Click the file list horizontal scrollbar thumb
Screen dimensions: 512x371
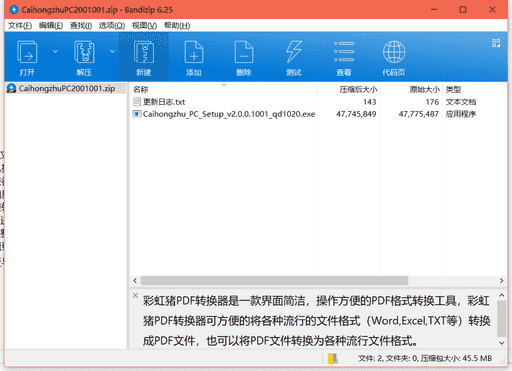click(274, 281)
